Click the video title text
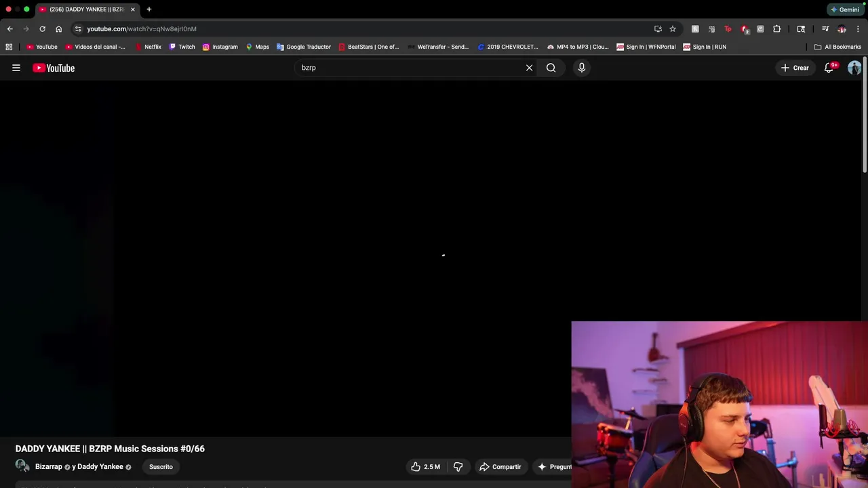868x488 pixels. pos(110,449)
